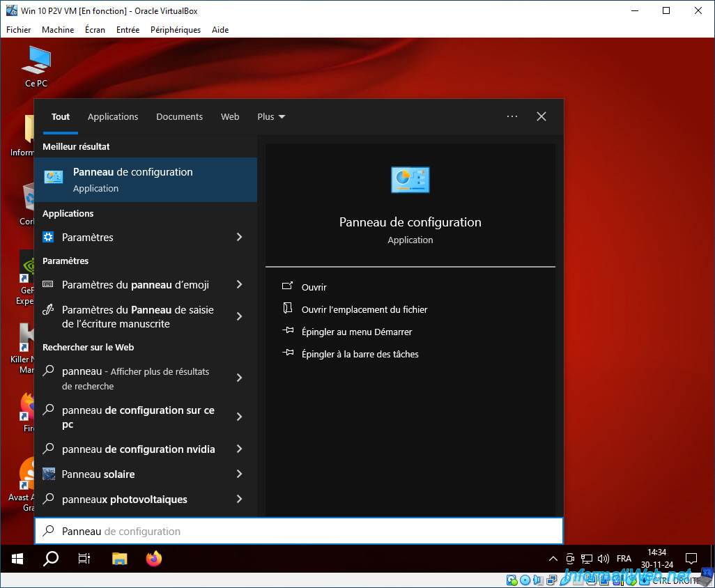Click inside the Panneau search input field
Image resolution: width=715 pixels, height=588 pixels.
pos(299,531)
